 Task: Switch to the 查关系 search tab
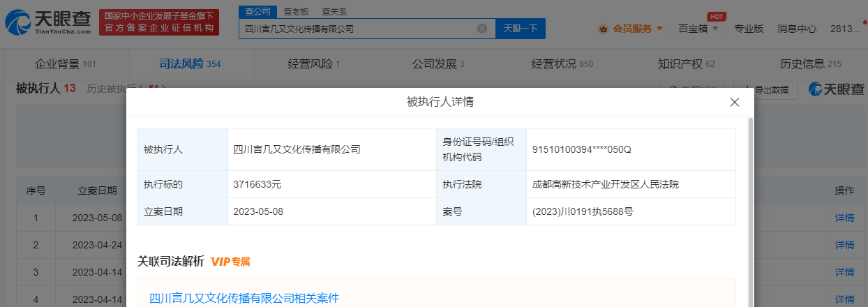pos(334,11)
